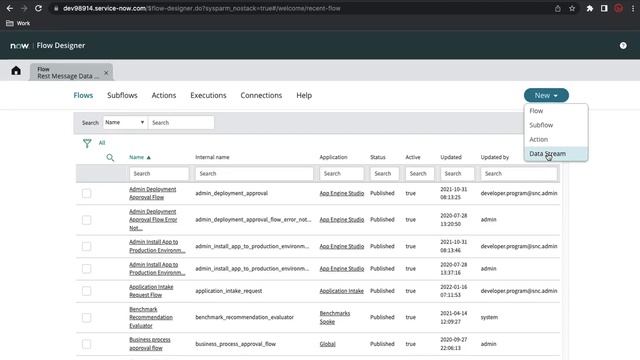Image resolution: width=640 pixels, height=360 pixels.
Task: Go to the Flow Designer home icon
Action: pos(16,71)
